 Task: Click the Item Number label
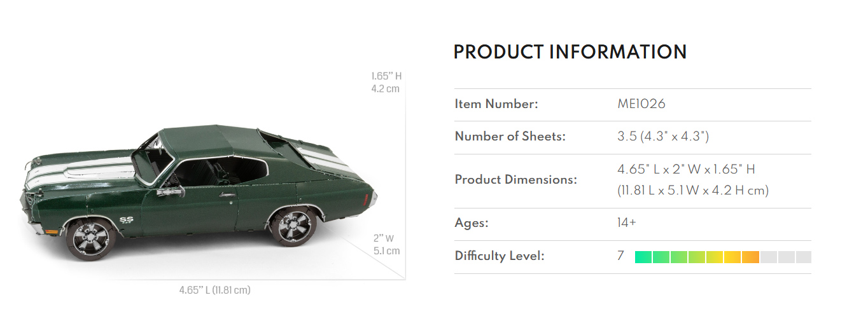[x=496, y=104]
